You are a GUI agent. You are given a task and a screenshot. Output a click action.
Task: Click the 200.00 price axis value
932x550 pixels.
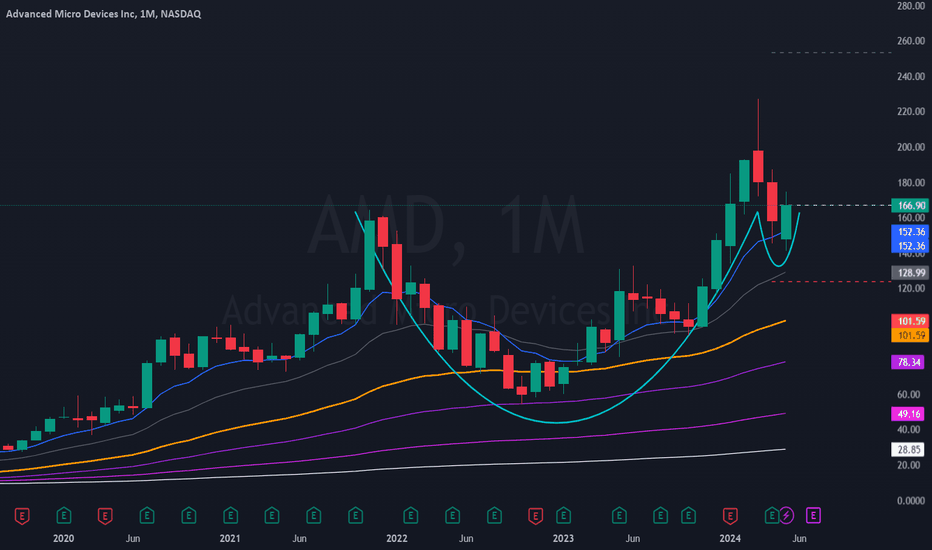tap(911, 147)
